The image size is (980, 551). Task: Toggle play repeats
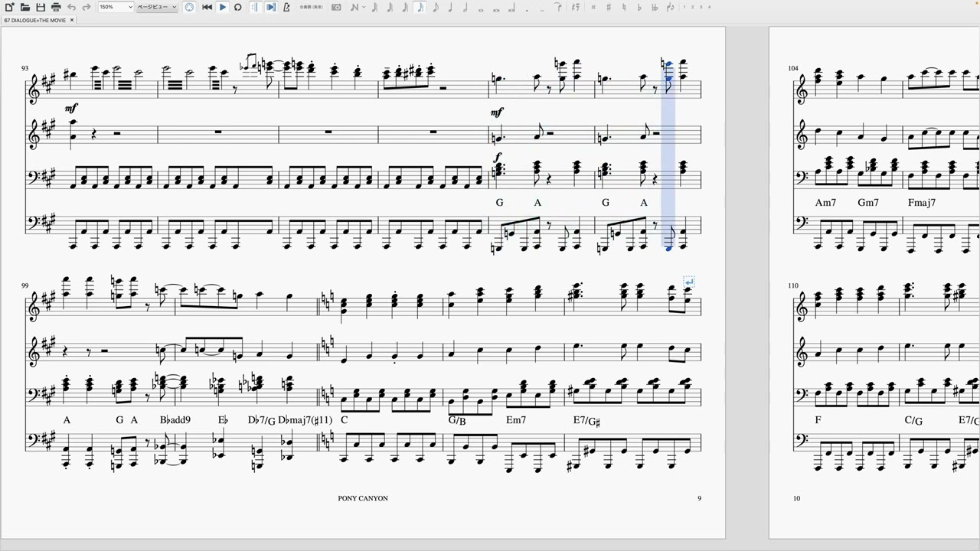point(255,7)
